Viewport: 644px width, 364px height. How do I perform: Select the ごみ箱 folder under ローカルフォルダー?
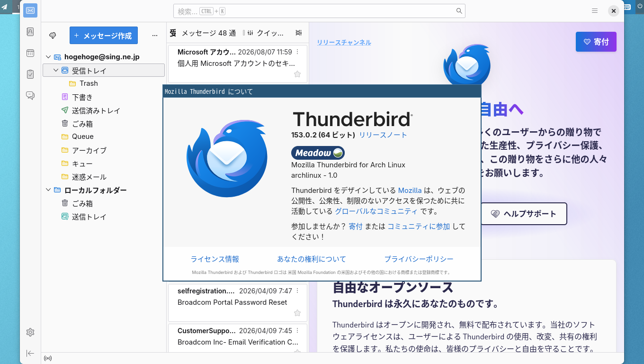coord(104,203)
